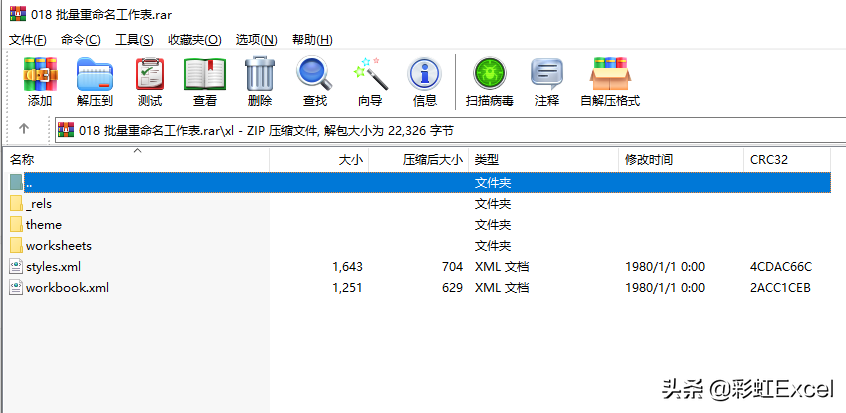Click the 删除 (Delete) trash can icon
This screenshot has width=846, height=413.
tap(260, 74)
